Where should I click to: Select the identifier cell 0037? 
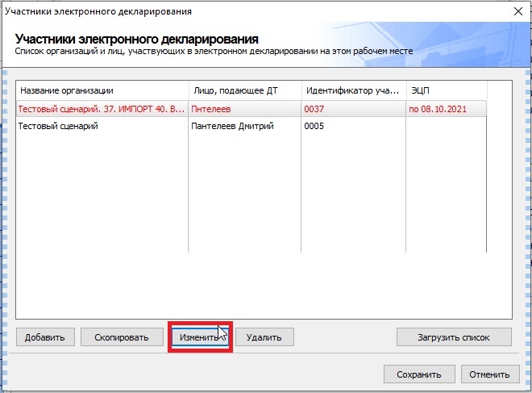pos(354,109)
